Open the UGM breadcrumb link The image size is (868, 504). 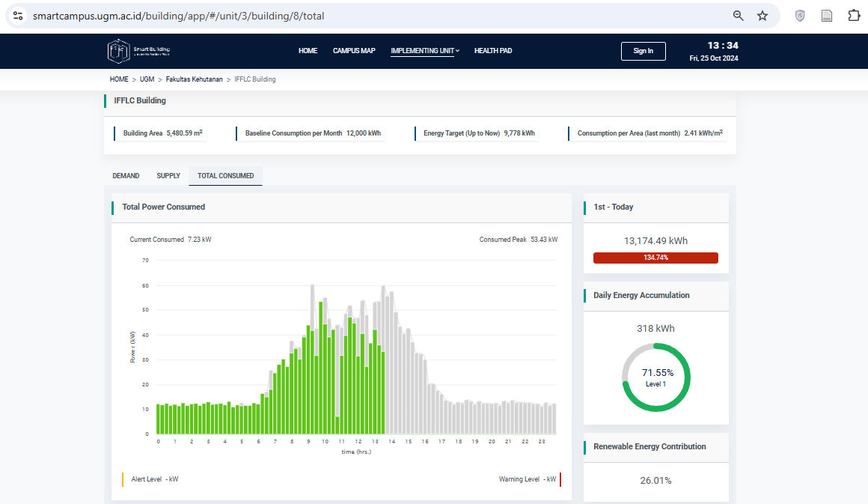pos(147,79)
